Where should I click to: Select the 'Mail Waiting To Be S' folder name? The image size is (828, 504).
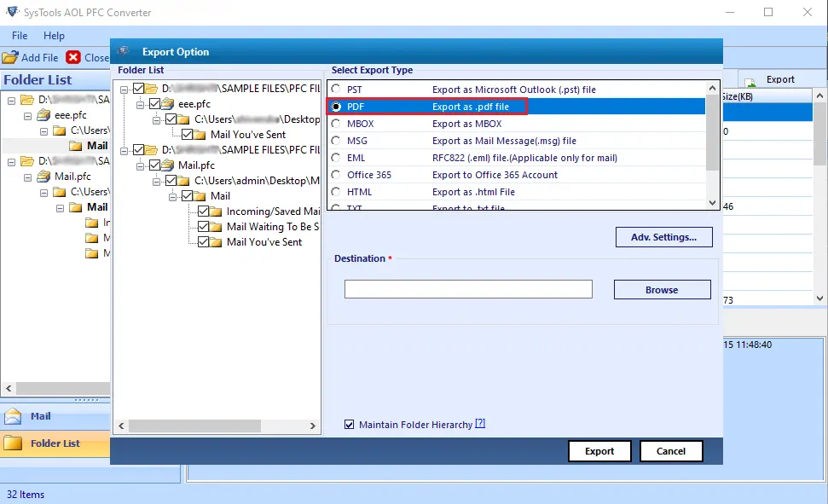[273, 227]
